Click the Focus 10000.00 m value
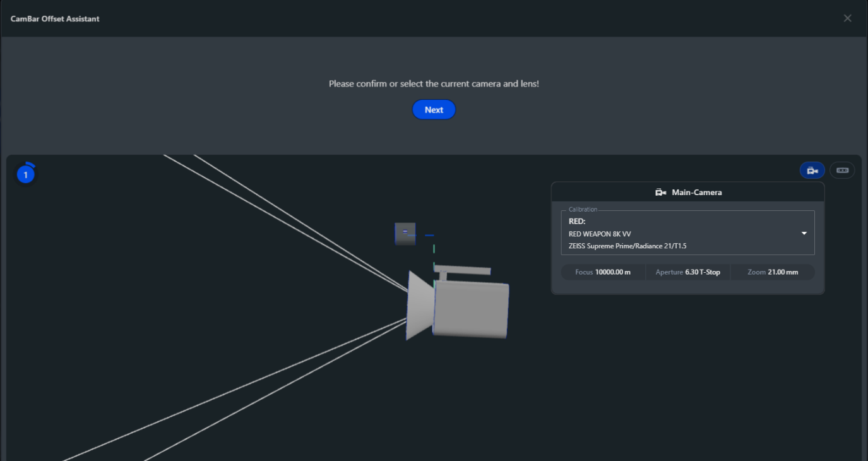The height and width of the screenshot is (461, 868). [x=603, y=272]
